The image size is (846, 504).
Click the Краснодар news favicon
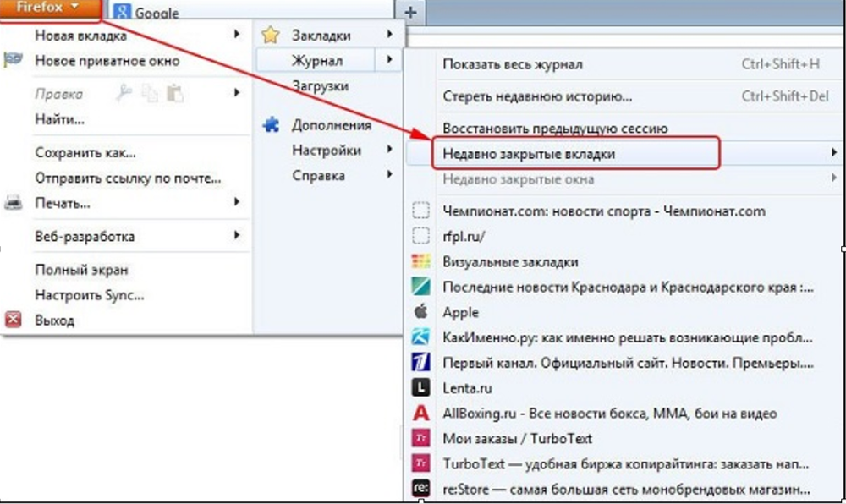click(x=420, y=286)
